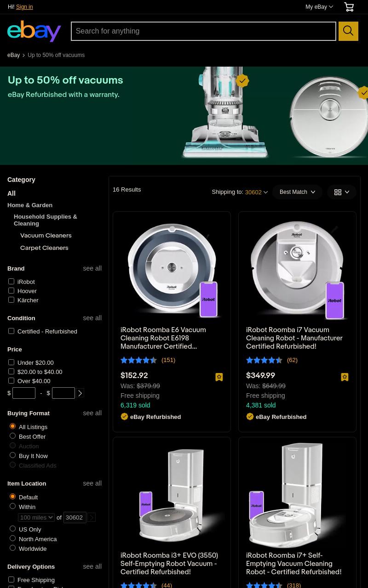Open Roomba i3+ EVO (3550) listing title
Viewport: 368px width, 588px height.
pos(169,564)
